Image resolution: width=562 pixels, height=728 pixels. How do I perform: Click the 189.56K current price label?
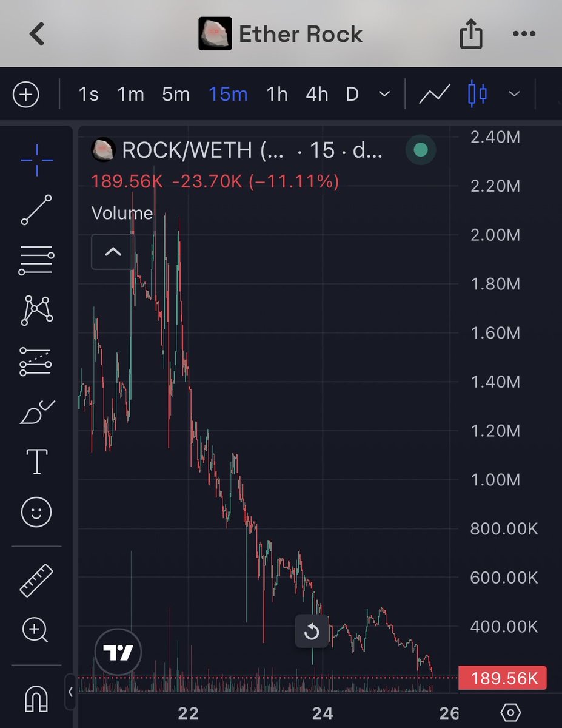pos(503,678)
